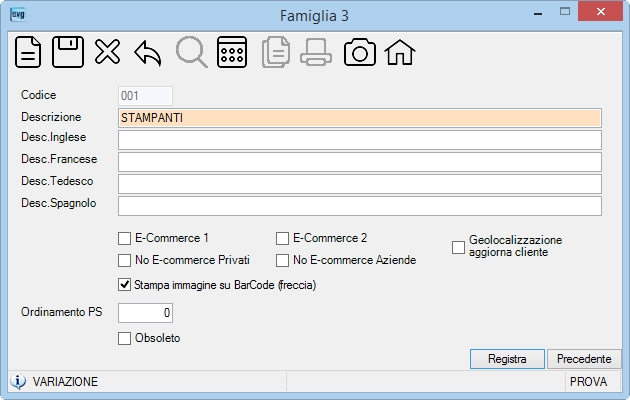Screen dimensions: 630x400
Task: Toggle Geolocalizzazione aggiorna cliente checkbox
Action: click(458, 247)
